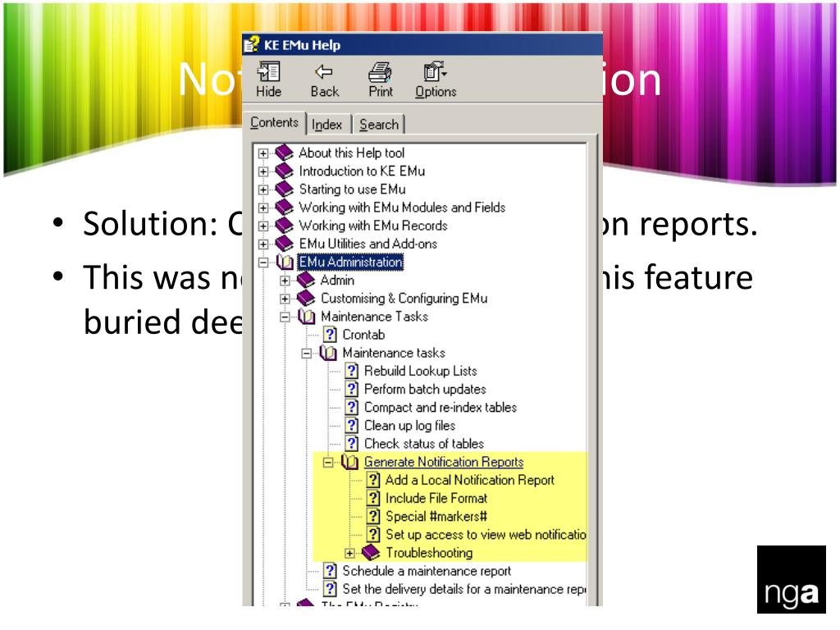Open Perform batch updates topic
Viewport: 840px width, 630px height.
[x=425, y=390]
